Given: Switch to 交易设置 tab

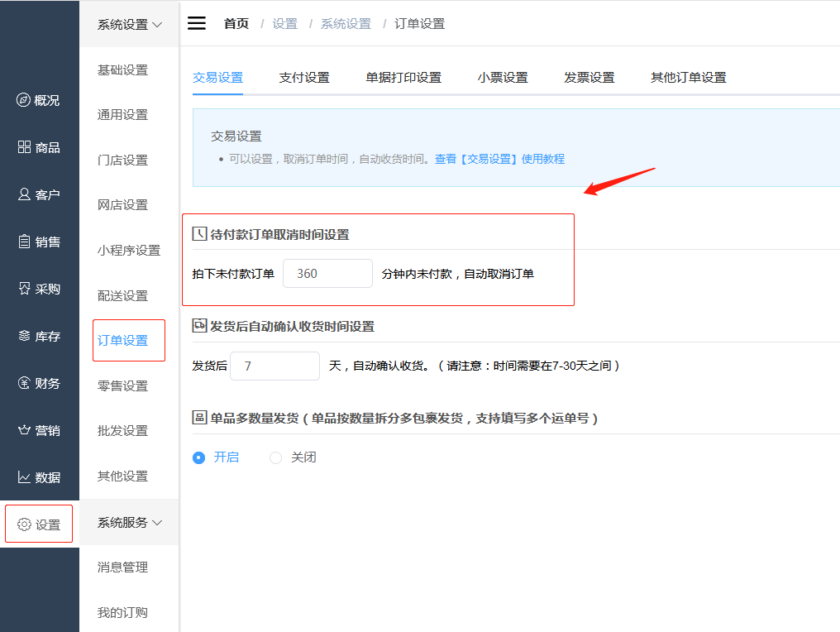Looking at the screenshot, I should [217, 78].
